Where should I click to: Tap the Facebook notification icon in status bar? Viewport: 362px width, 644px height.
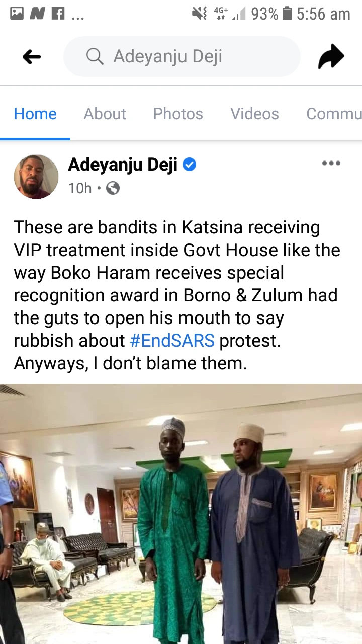58,14
